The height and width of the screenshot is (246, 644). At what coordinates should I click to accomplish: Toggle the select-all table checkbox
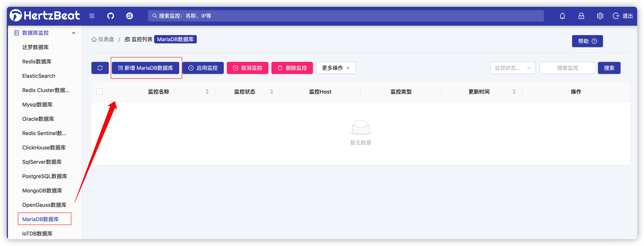point(100,92)
